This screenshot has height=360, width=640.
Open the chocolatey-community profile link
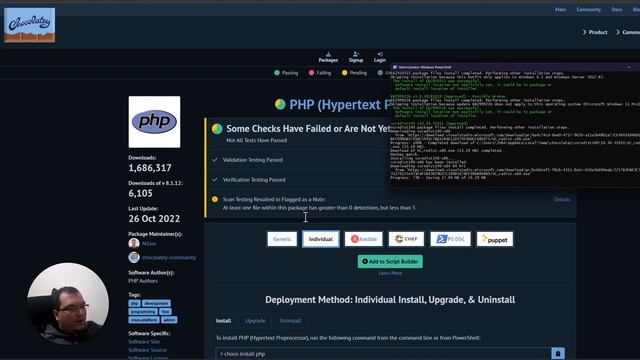pos(169,258)
